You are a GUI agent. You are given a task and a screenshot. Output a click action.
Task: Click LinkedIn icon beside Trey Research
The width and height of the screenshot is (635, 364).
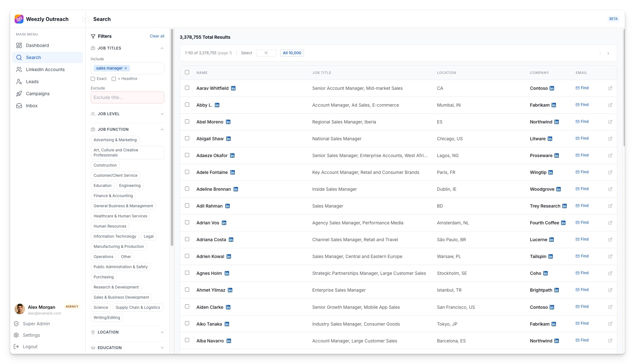pos(565,206)
